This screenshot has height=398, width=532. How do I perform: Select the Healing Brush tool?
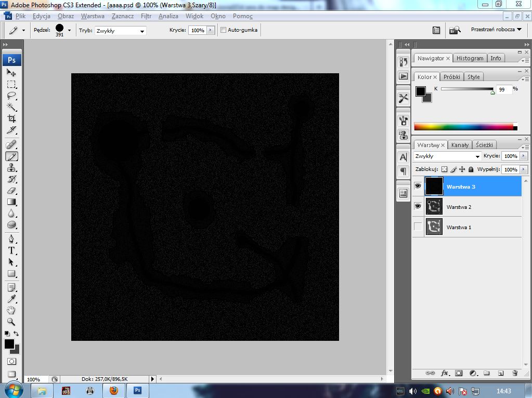[x=11, y=145]
